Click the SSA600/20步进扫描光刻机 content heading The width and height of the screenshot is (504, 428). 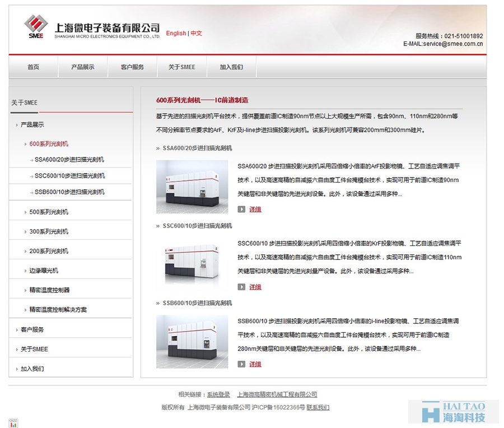[x=197, y=148]
